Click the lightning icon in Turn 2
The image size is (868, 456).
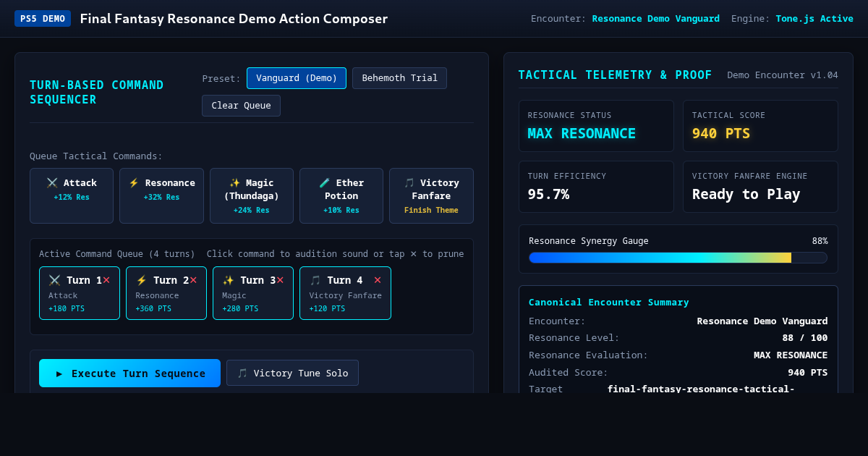(141, 280)
